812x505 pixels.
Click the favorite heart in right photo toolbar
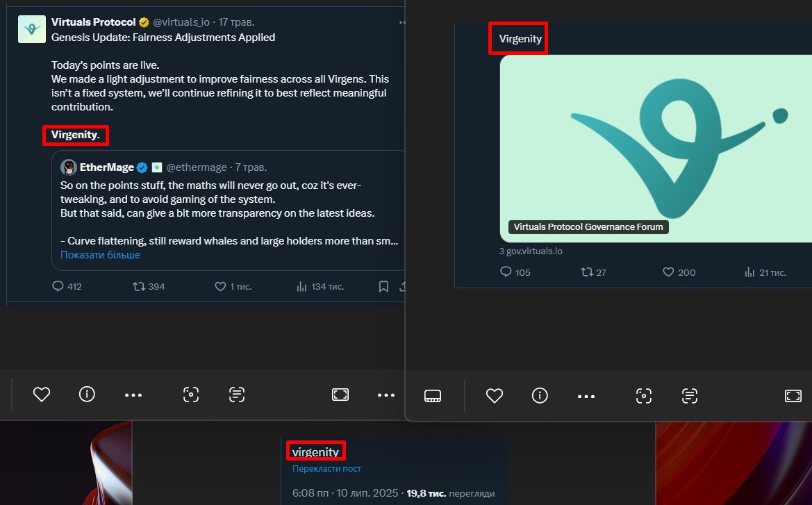pos(494,396)
